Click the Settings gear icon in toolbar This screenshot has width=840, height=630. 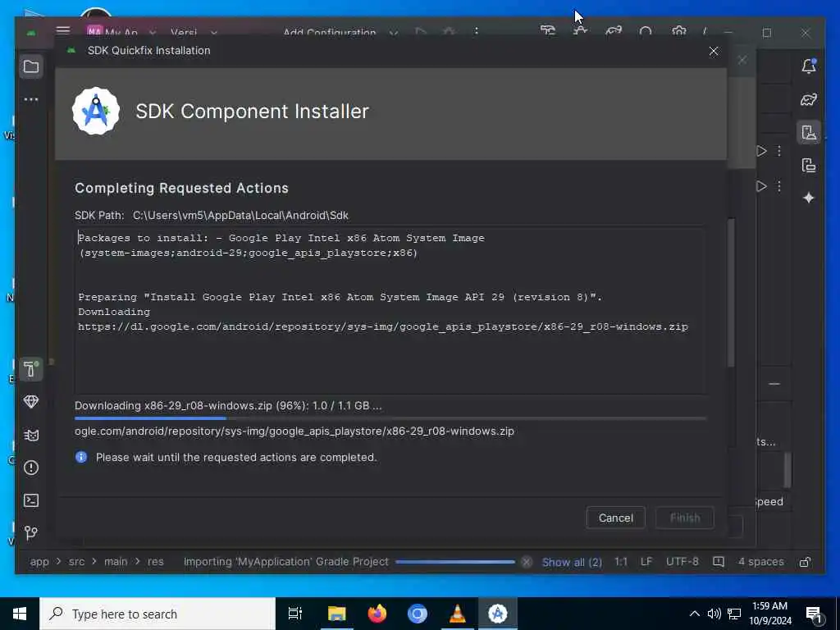point(678,31)
